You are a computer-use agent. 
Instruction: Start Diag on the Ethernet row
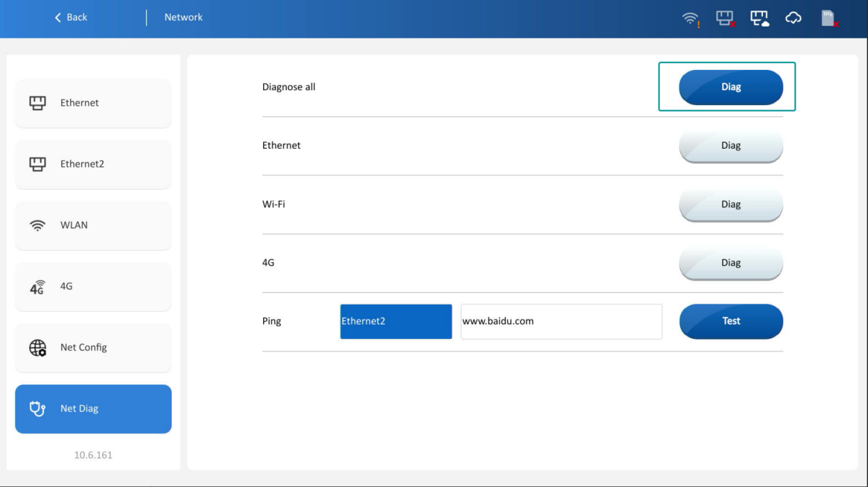coord(731,146)
